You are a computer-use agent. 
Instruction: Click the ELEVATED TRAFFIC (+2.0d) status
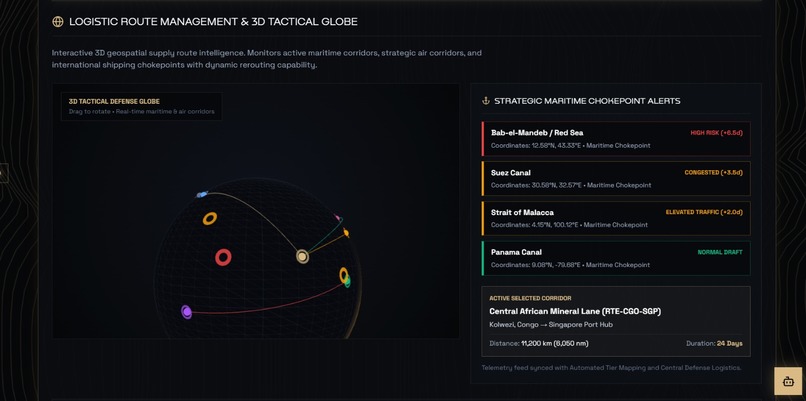pos(704,212)
